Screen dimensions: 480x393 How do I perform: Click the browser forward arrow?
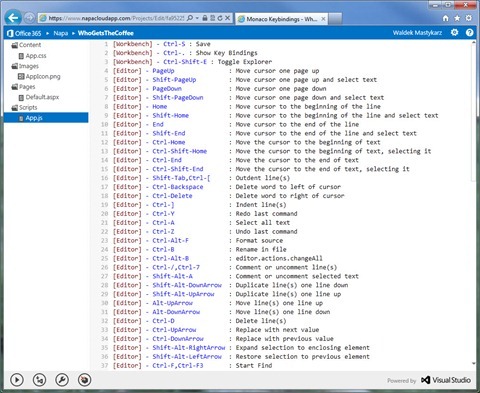click(29, 18)
